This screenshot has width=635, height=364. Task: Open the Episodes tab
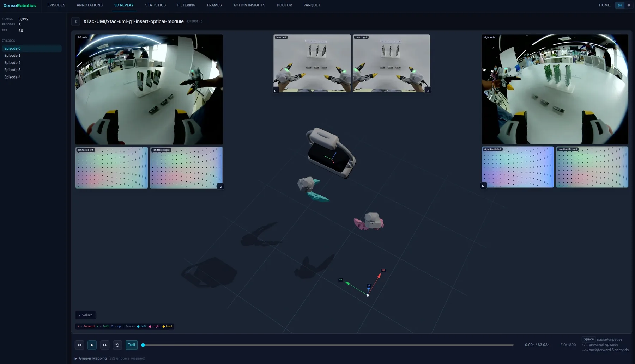pyautogui.click(x=56, y=5)
